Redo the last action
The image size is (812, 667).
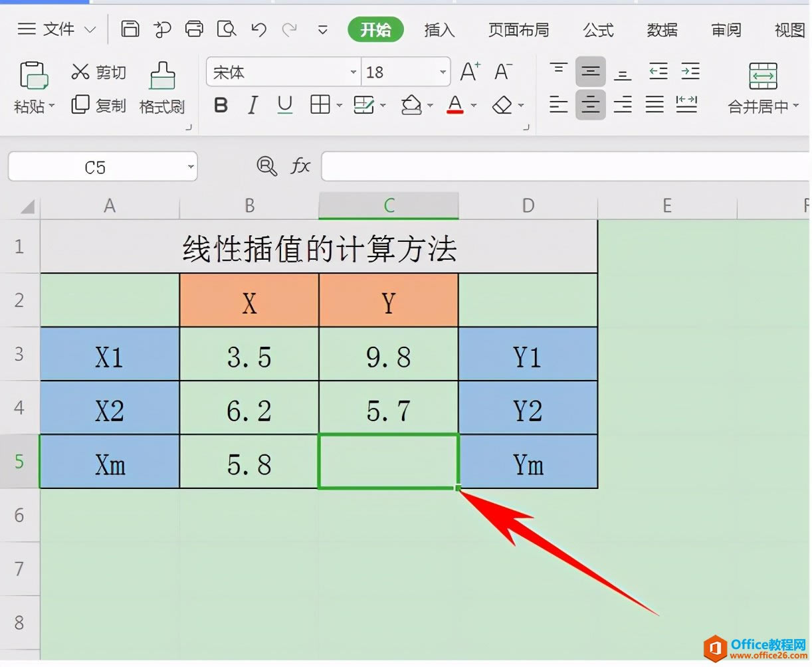tap(289, 29)
